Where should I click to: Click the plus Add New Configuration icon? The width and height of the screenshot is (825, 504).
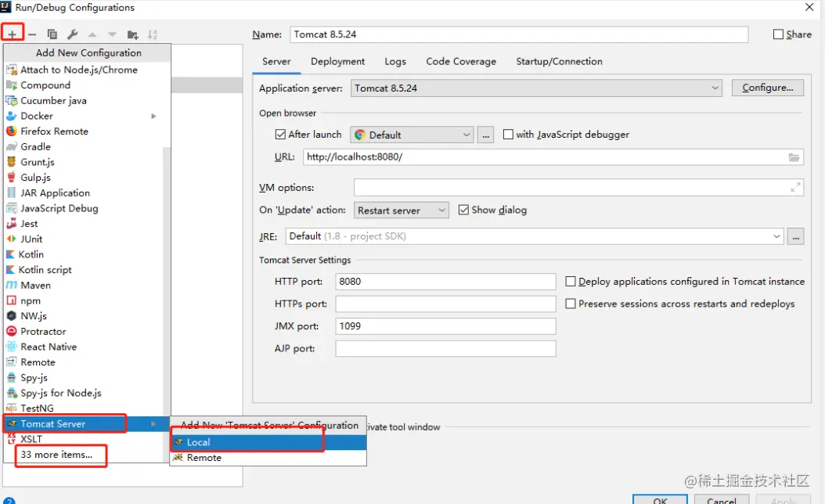[12, 34]
